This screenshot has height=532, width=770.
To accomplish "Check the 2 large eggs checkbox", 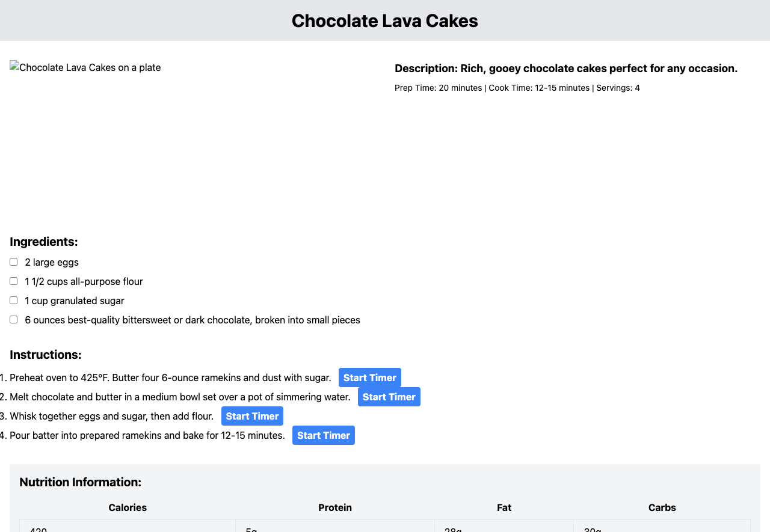I will point(14,262).
